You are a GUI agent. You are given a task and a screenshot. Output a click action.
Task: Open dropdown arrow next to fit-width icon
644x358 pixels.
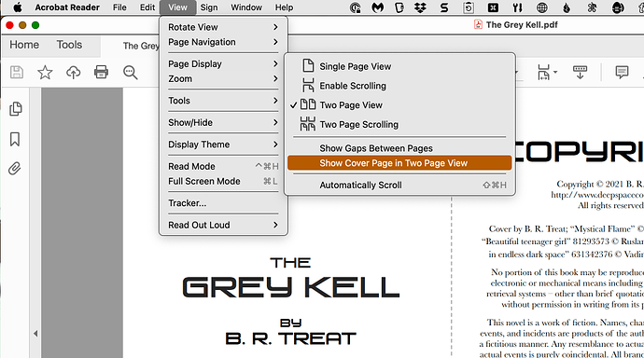pos(555,72)
